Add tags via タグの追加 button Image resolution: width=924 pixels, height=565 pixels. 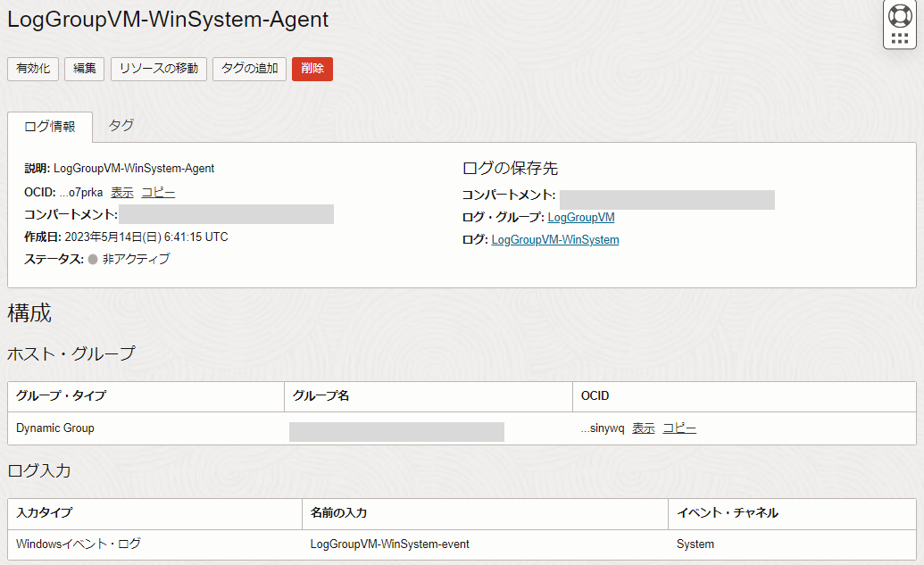[x=250, y=69]
